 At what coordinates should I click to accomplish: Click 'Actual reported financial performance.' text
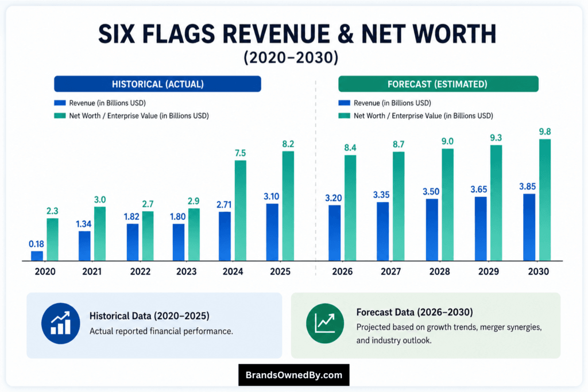point(161,331)
